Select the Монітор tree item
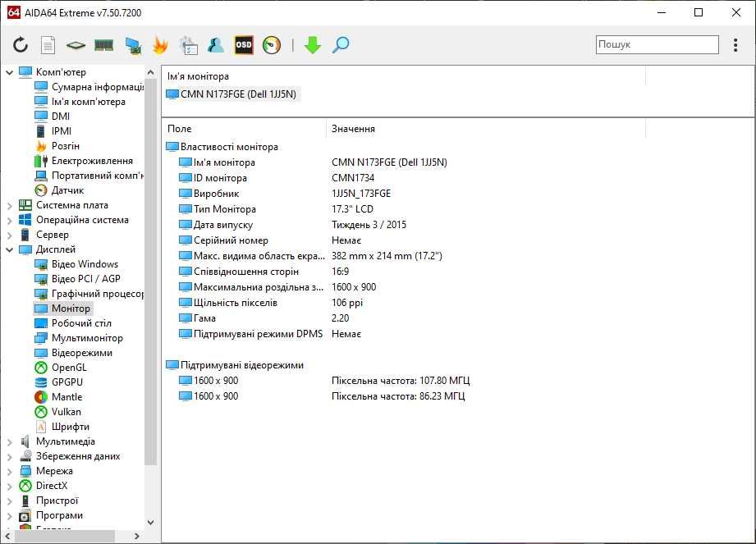756x544 pixels. (62, 309)
